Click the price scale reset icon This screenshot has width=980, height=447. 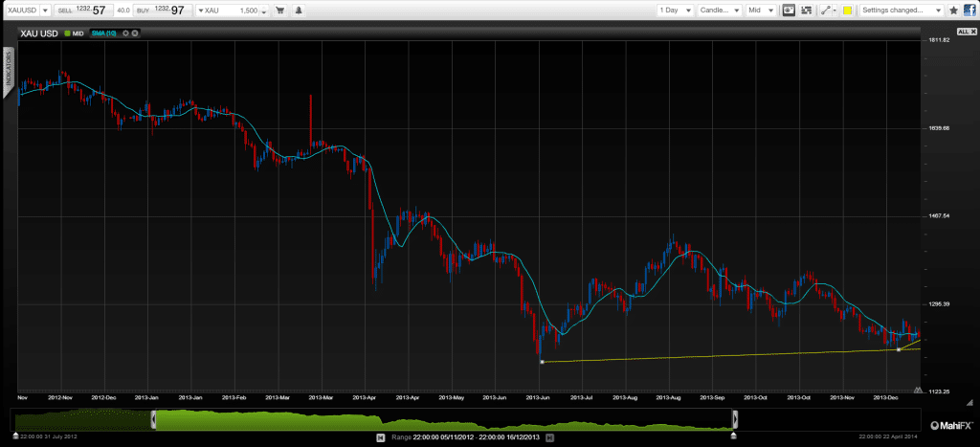pos(918,390)
